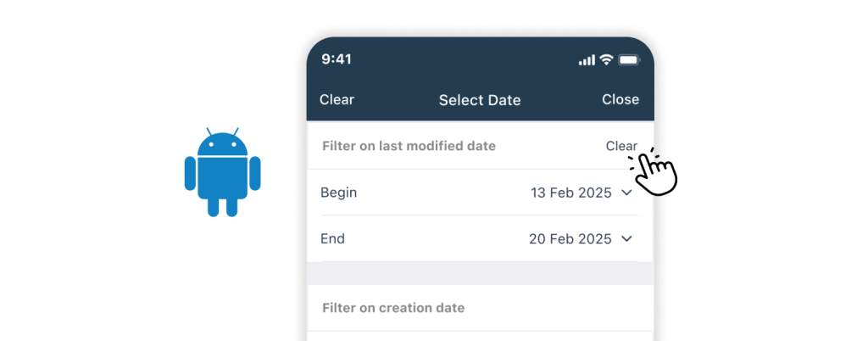Viewport: 868px width, 341px height.
Task: Tap the battery indicator icon
Action: 629,60
